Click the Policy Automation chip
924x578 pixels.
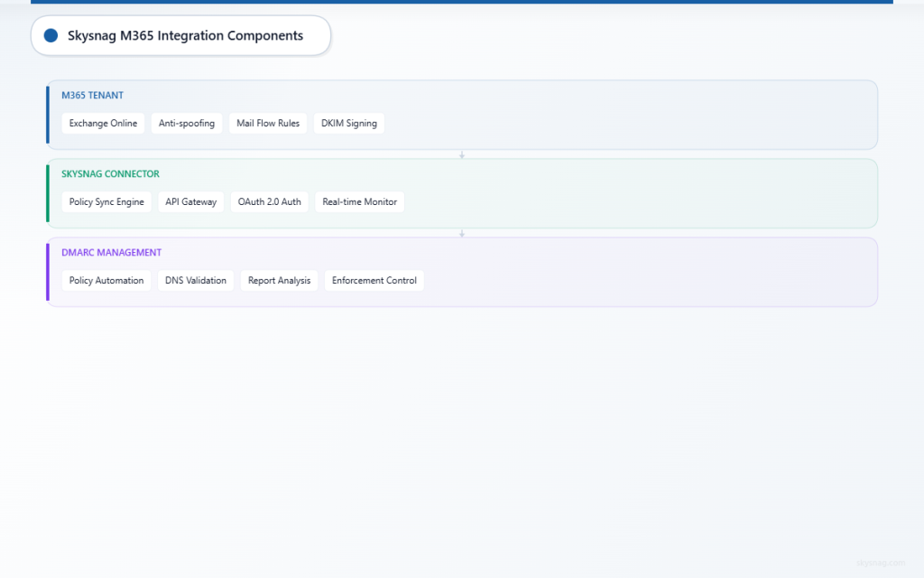coord(106,280)
